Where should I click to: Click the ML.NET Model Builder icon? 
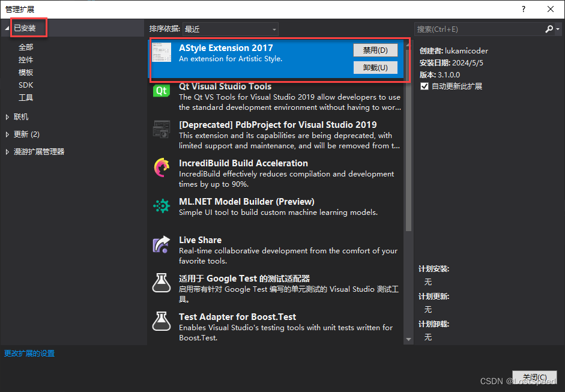[162, 206]
